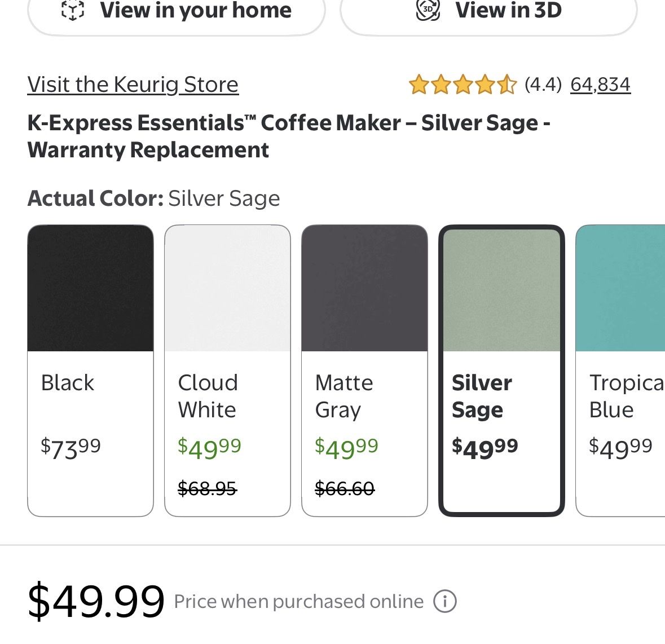Open View in 3D
The height and width of the screenshot is (644, 665).
pos(488,13)
